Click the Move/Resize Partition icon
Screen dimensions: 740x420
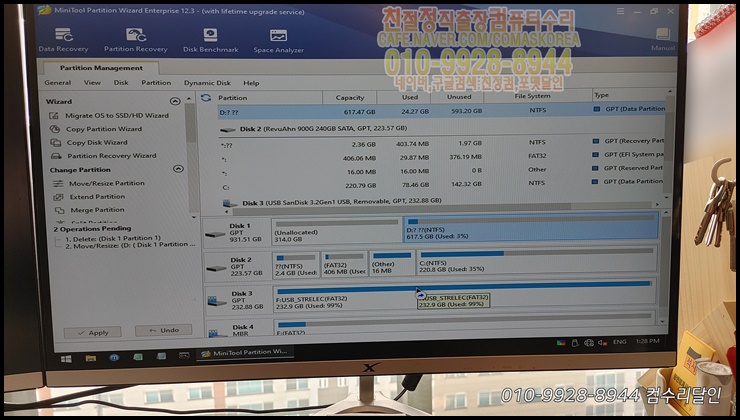(x=58, y=184)
